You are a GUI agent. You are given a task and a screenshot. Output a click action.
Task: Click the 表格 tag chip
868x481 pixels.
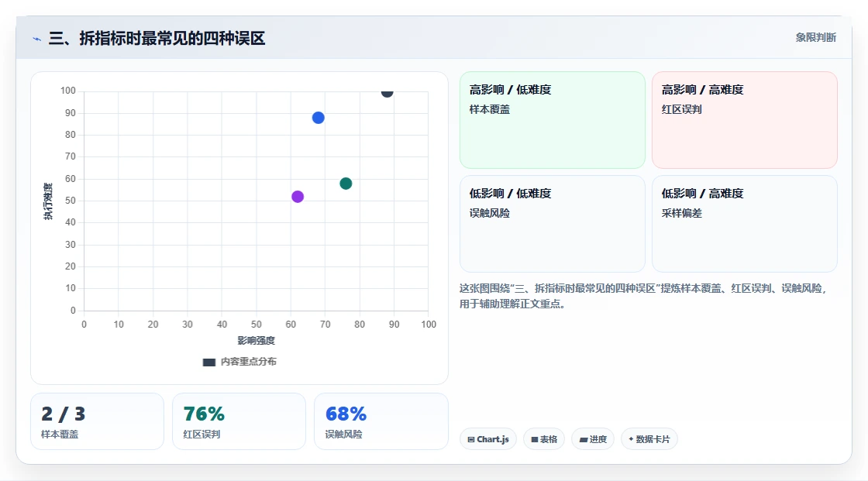click(x=544, y=439)
